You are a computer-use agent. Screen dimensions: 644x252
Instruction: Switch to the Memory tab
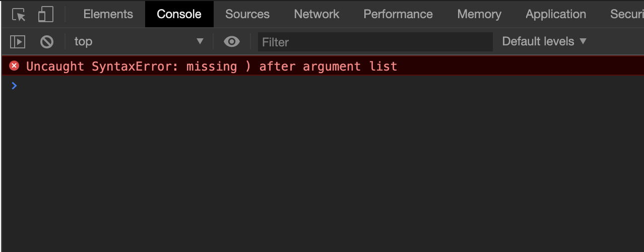coord(479,14)
